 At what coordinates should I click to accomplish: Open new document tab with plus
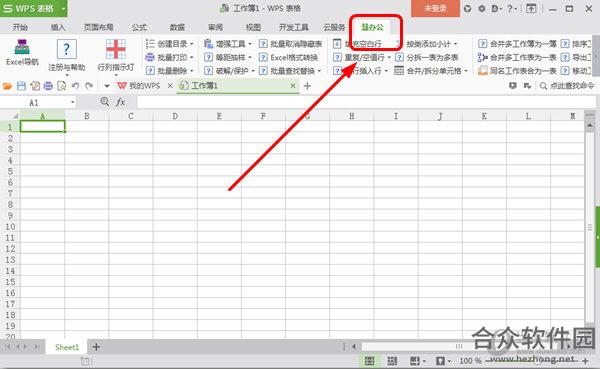tap(307, 86)
